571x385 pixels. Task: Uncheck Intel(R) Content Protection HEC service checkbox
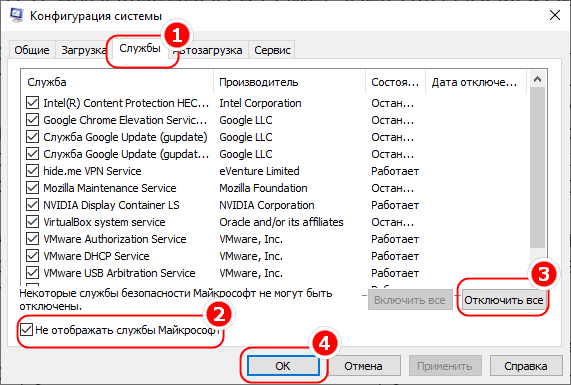point(32,103)
